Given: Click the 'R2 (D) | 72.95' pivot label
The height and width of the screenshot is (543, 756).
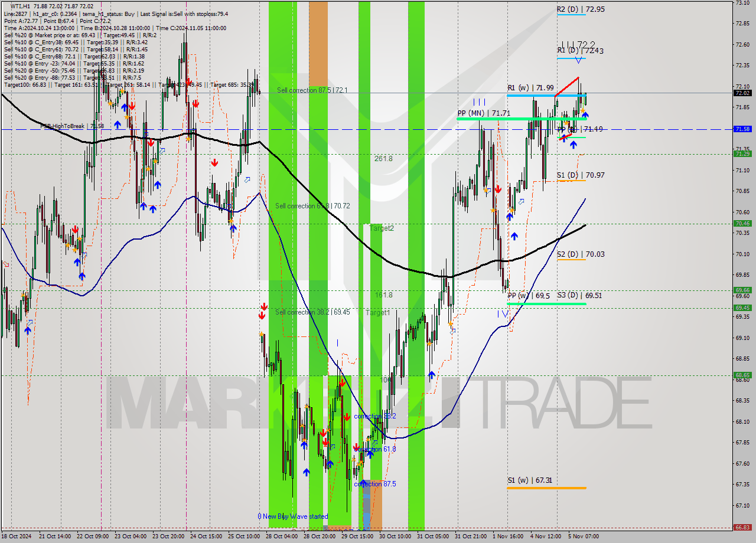Looking at the screenshot, I should [x=581, y=9].
